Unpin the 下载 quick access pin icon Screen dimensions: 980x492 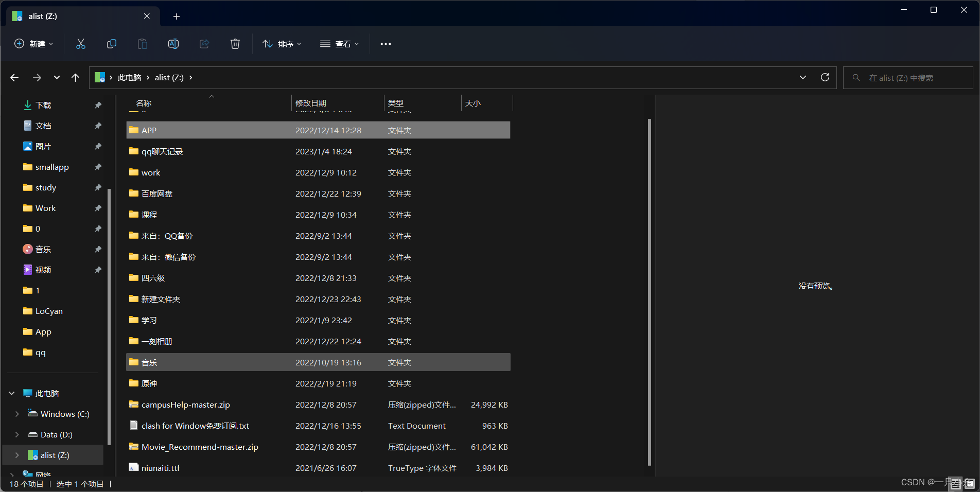click(98, 105)
